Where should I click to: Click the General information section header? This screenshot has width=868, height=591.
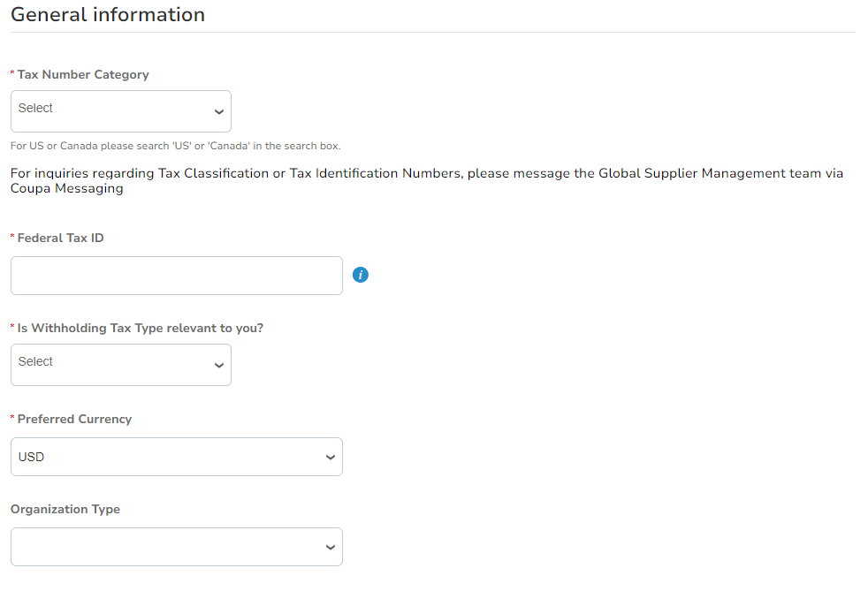click(x=107, y=14)
